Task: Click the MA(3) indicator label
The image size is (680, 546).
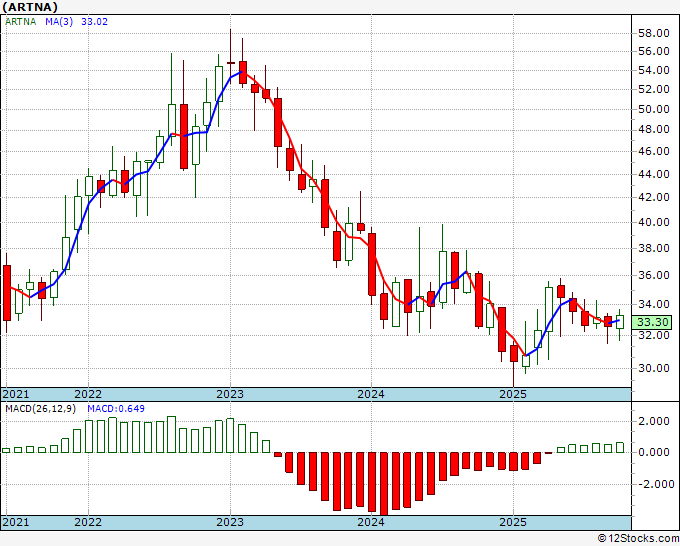Action: 59,22
